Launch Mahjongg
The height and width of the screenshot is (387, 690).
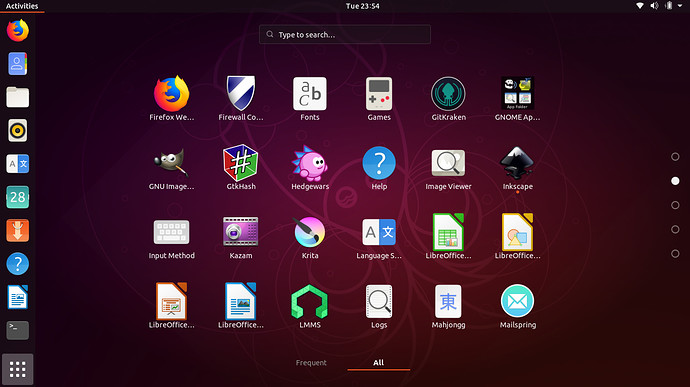point(448,302)
